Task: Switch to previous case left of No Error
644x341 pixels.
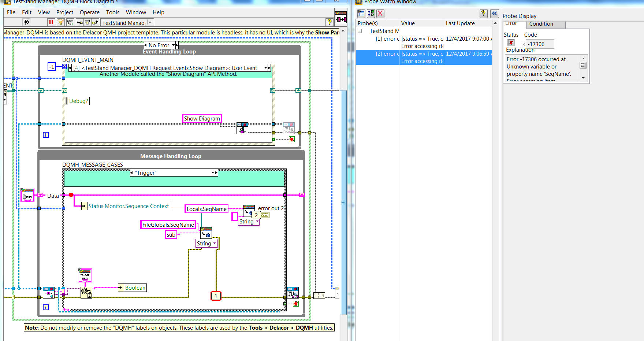Action: coord(145,45)
